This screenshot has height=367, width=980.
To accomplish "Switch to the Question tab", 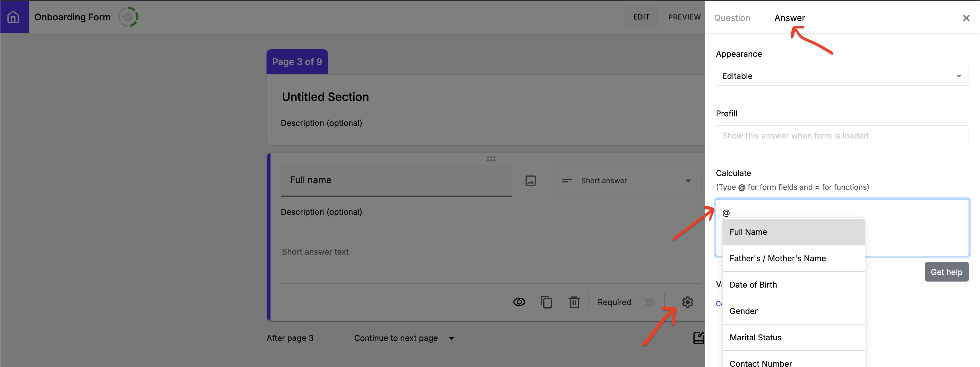I will point(732,18).
